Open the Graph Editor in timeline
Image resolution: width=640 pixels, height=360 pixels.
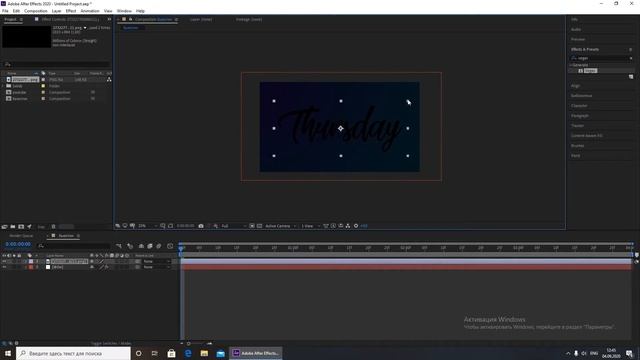[x=170, y=246]
